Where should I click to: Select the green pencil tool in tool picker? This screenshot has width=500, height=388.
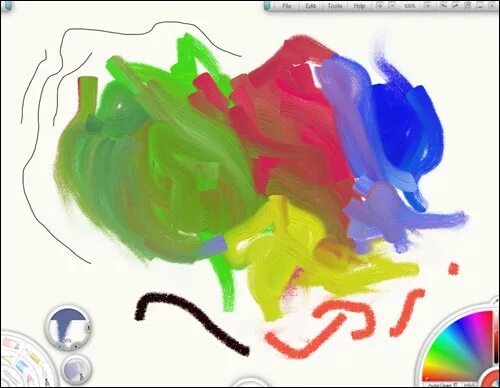coord(8,360)
